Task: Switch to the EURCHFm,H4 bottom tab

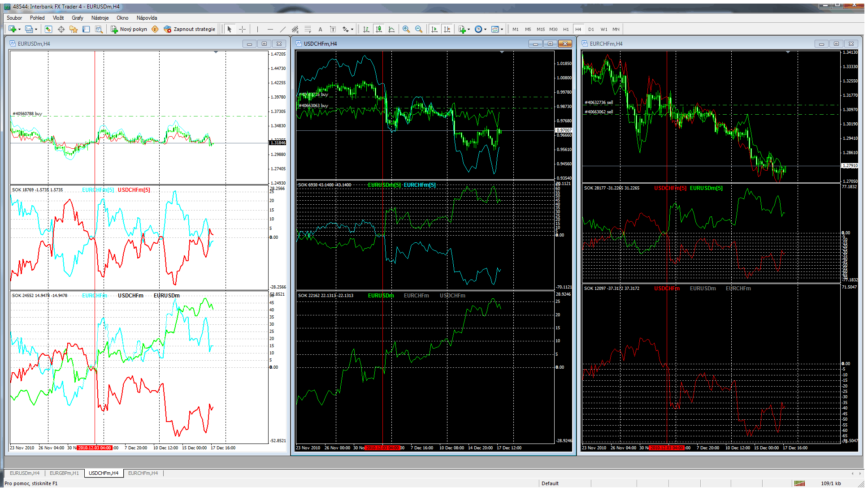Action: (143, 473)
